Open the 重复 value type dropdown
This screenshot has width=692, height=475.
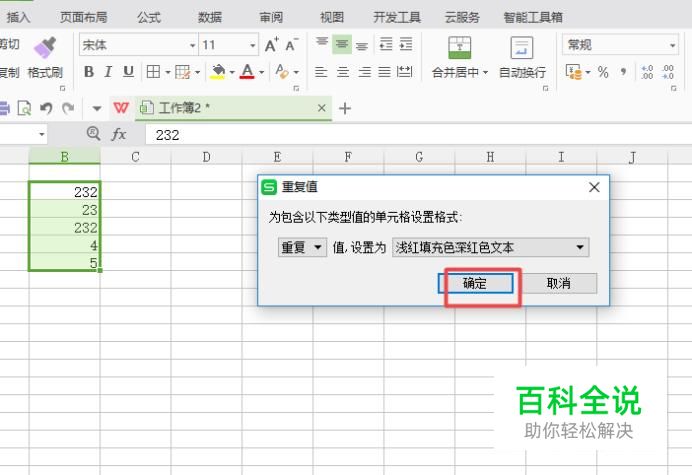click(x=302, y=247)
